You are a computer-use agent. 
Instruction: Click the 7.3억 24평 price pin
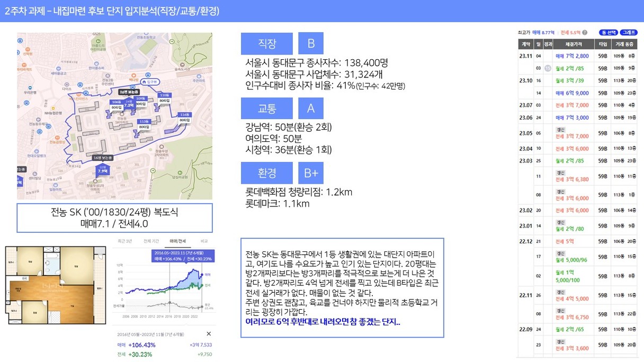tap(129, 104)
